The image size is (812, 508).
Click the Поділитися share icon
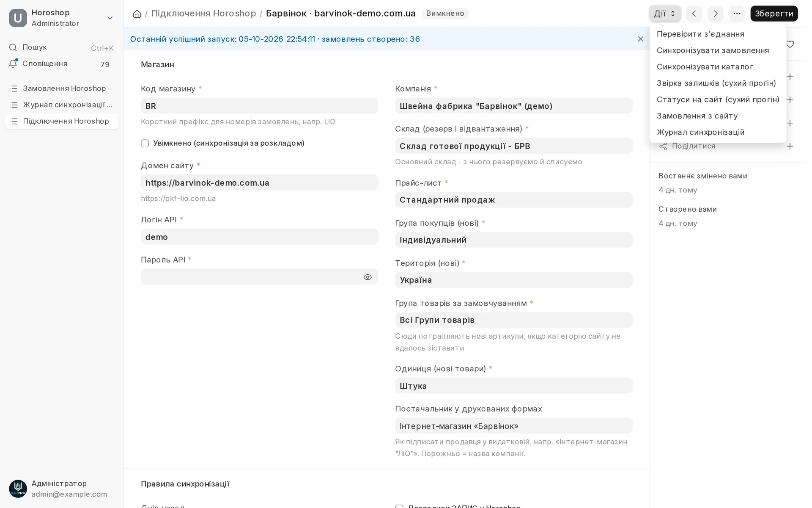pos(663,146)
